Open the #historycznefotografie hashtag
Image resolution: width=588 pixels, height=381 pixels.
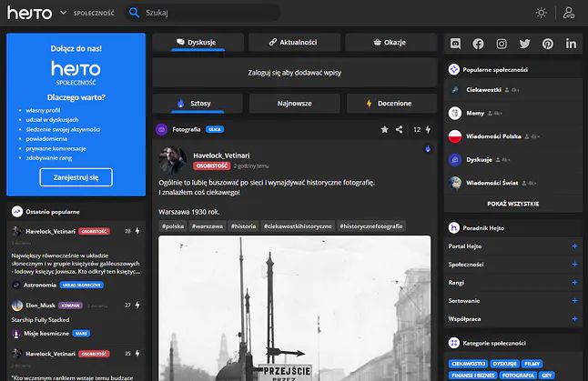click(370, 226)
